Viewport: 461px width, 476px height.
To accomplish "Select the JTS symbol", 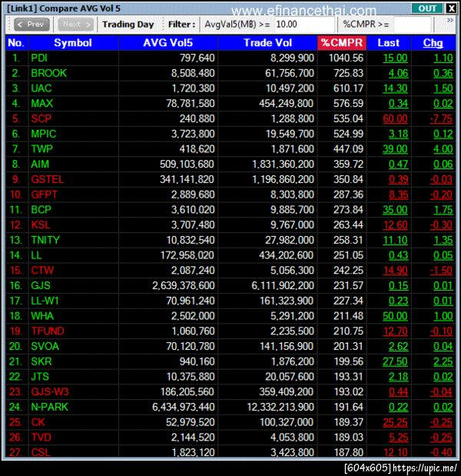I will click(40, 377).
